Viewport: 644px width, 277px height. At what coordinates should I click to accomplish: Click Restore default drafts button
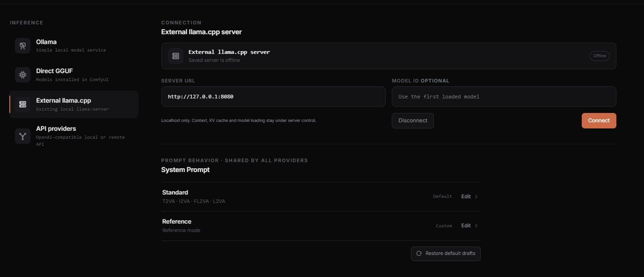point(446,254)
